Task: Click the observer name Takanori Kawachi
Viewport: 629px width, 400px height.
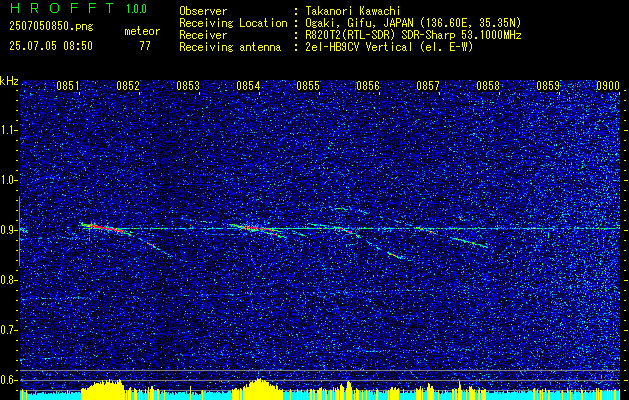Action: click(353, 11)
